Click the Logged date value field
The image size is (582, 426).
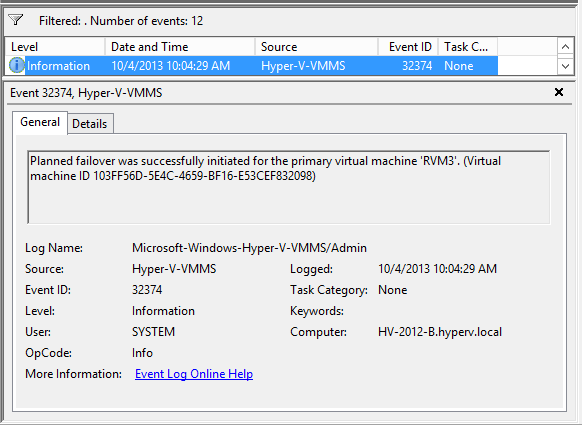[x=437, y=269]
